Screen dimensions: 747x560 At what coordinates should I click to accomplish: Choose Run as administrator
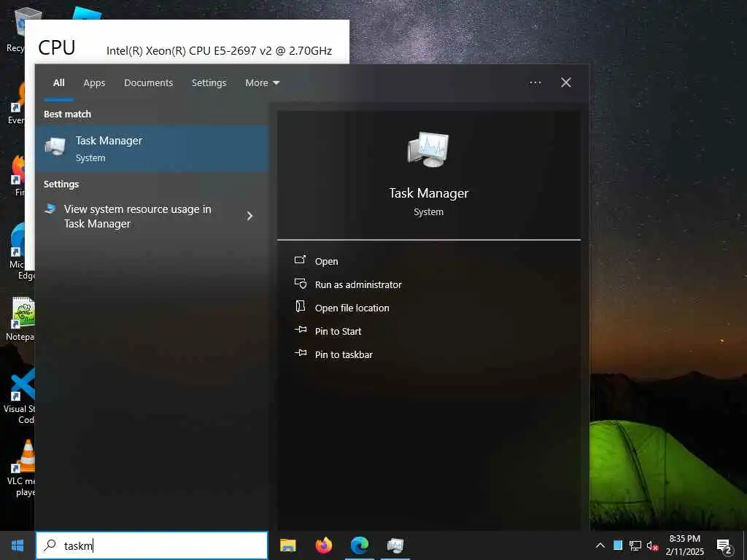[x=358, y=285]
